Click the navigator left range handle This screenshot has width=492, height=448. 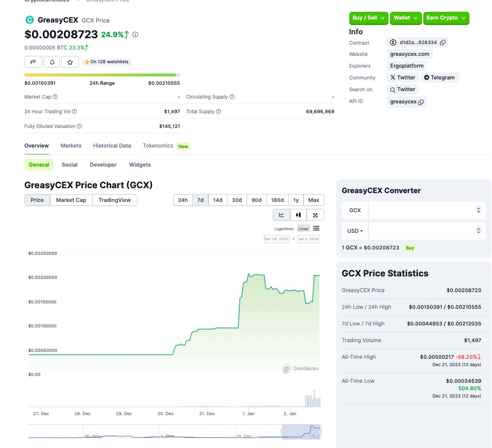click(282, 432)
